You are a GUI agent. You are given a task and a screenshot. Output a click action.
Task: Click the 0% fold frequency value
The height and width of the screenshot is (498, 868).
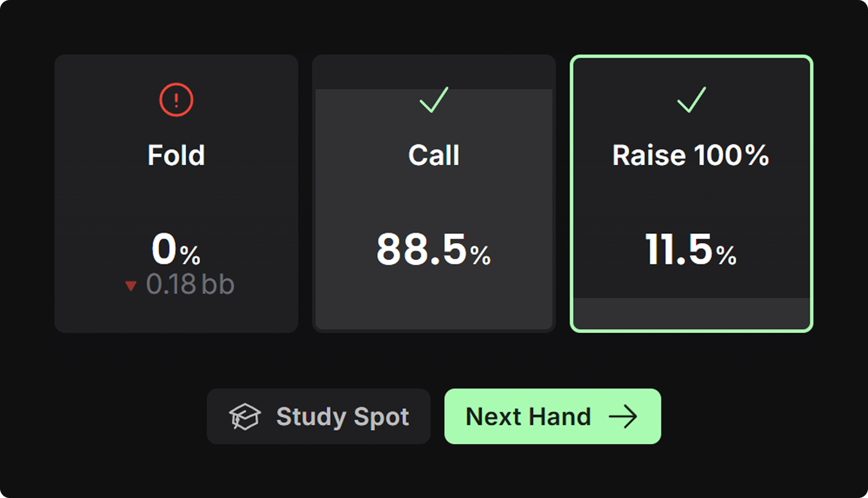pyautogui.click(x=176, y=249)
